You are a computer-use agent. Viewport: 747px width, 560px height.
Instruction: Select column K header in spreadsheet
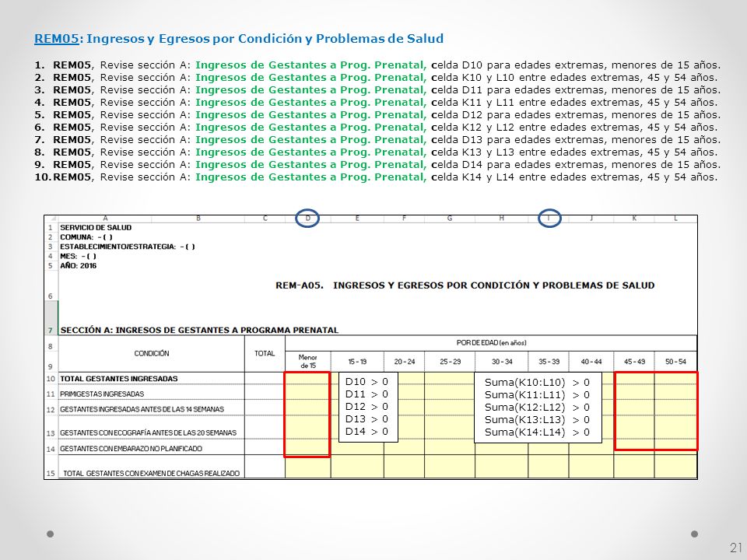coord(634,219)
